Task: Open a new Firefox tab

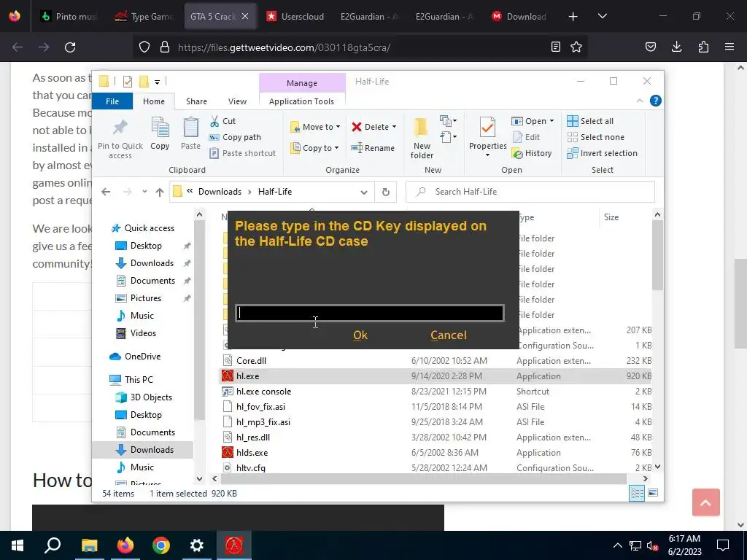Action: tap(573, 17)
